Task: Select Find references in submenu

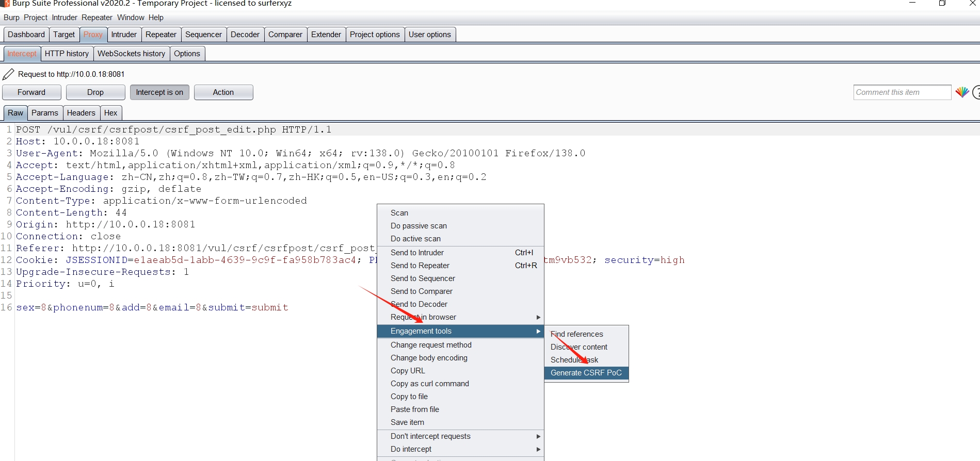Action: point(586,334)
